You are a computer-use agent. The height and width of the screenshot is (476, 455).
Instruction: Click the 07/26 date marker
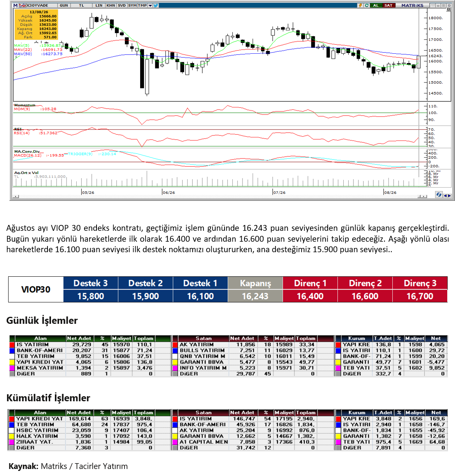279,192
